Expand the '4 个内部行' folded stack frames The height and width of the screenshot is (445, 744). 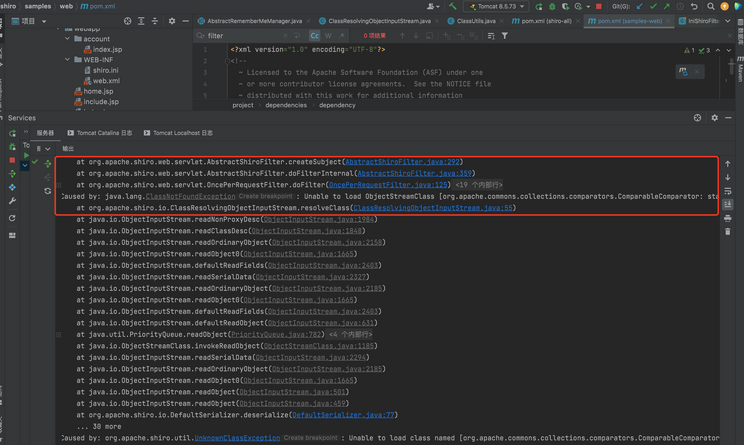(x=350, y=334)
